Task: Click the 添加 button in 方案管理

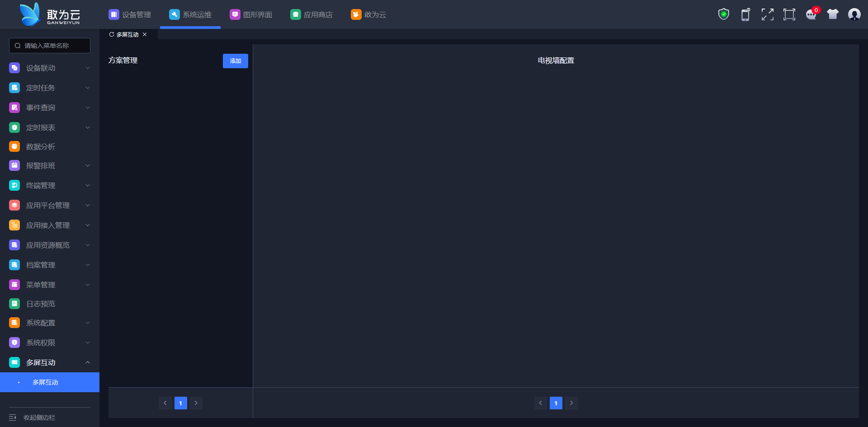Action: click(236, 61)
